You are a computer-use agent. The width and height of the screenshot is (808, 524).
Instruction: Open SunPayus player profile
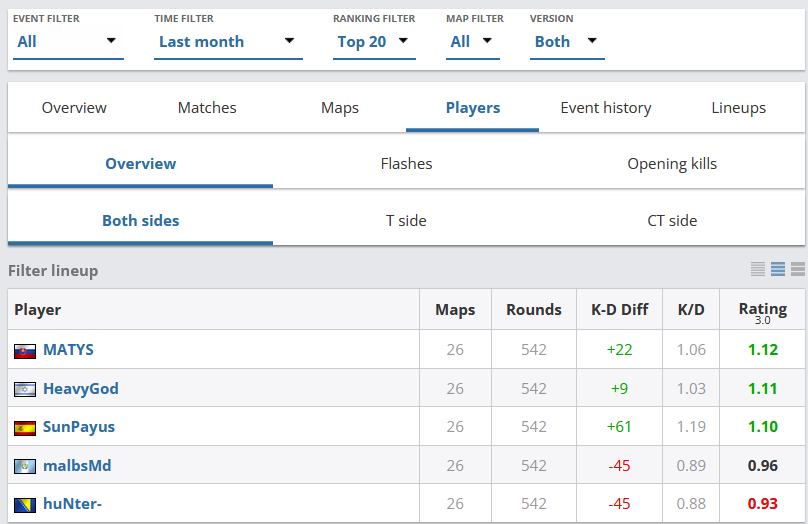pyautogui.click(x=79, y=427)
